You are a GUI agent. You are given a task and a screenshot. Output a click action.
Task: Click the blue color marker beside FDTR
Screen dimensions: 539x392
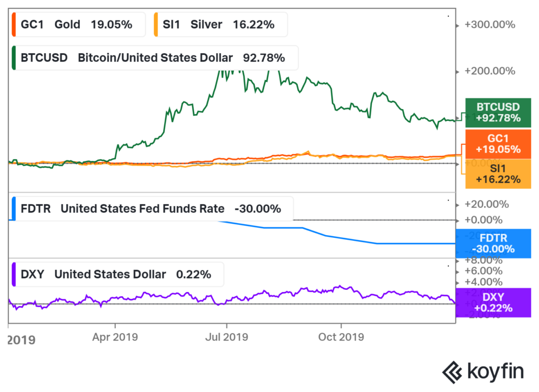pyautogui.click(x=13, y=209)
